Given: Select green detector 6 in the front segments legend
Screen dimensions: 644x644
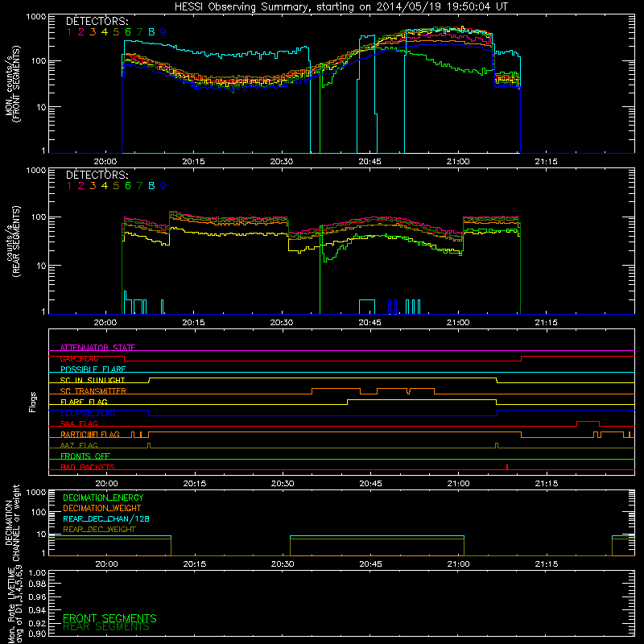Looking at the screenshot, I should [128, 32].
